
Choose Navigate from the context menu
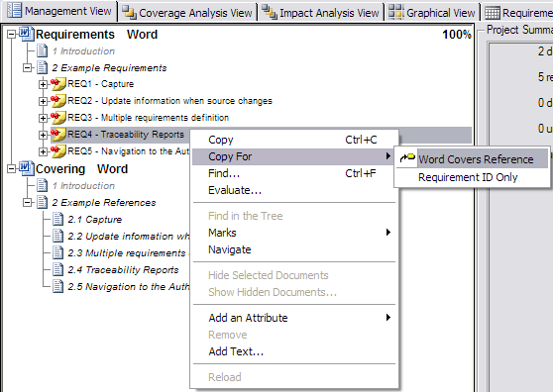tap(294, 249)
